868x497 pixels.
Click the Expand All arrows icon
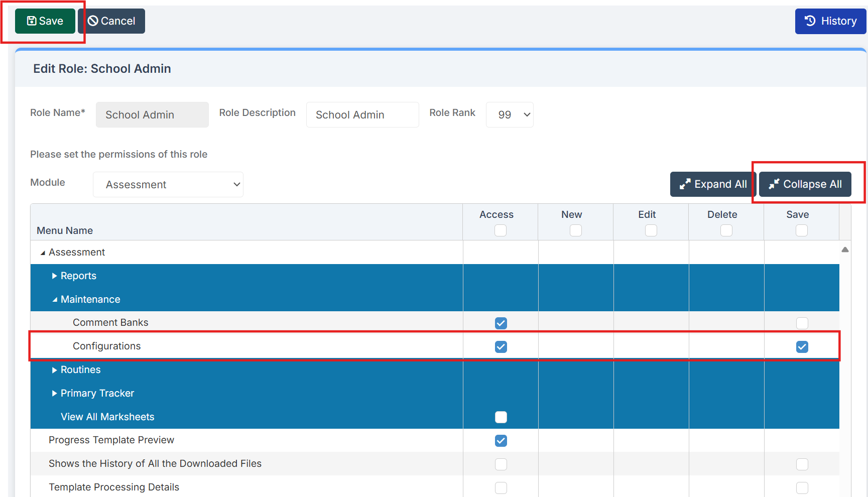(x=685, y=184)
